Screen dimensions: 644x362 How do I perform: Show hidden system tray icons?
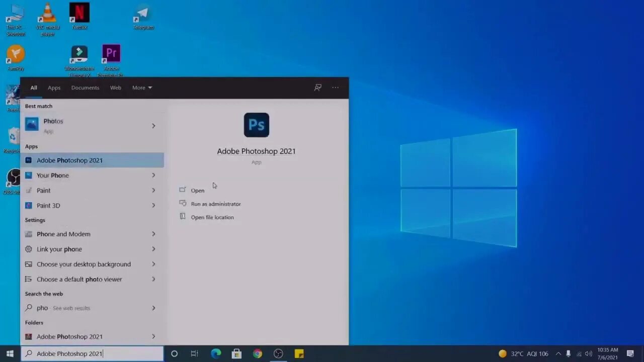558,353
